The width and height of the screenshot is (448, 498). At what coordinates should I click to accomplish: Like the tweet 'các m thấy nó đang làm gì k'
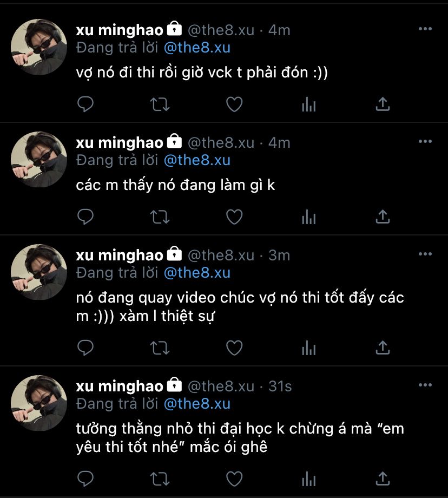(234, 217)
